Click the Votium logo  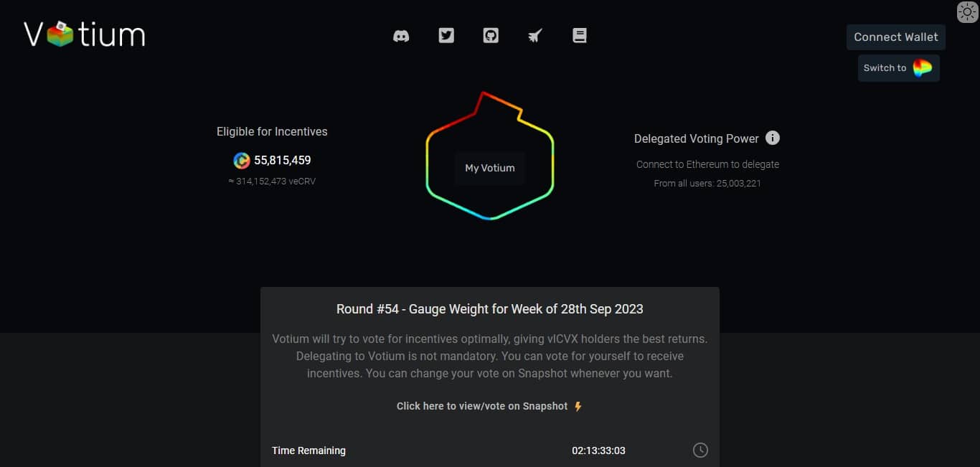coord(84,34)
